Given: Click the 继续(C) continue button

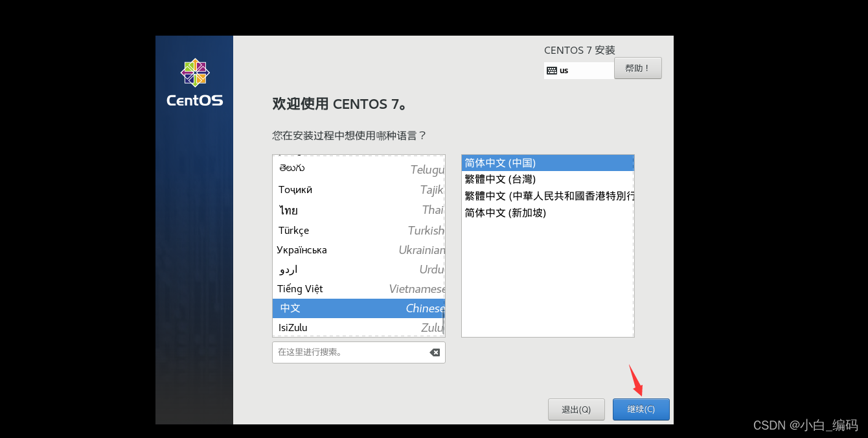Looking at the screenshot, I should [x=641, y=409].
